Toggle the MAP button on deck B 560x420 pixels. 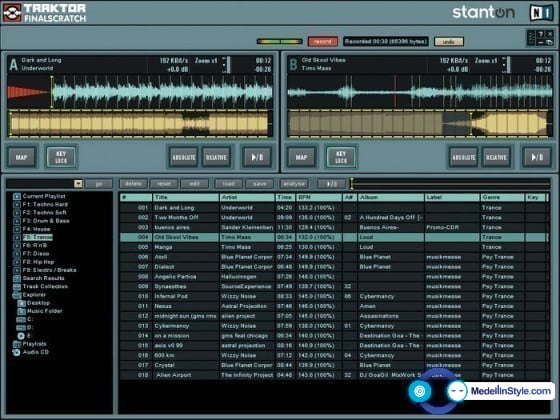click(301, 157)
